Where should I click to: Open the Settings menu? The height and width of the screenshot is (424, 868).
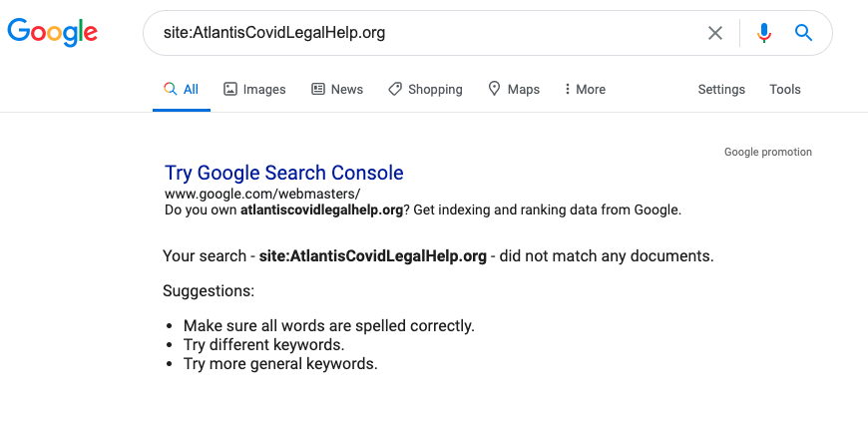[721, 89]
